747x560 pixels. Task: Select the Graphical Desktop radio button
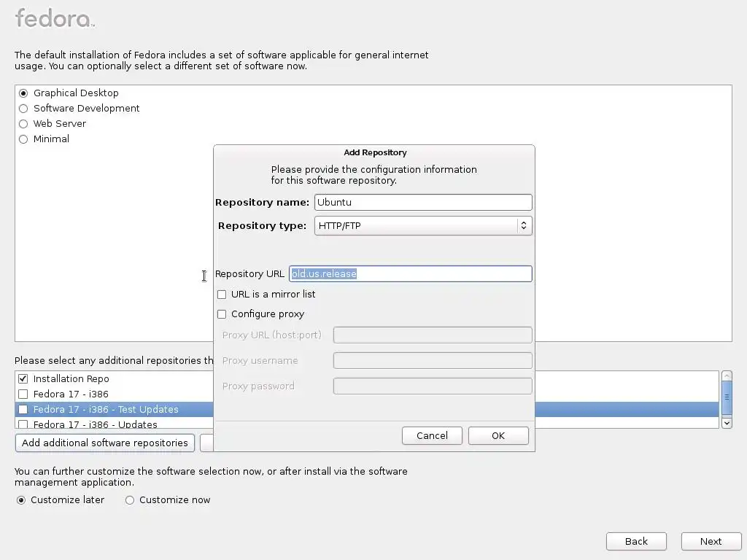[23, 93]
